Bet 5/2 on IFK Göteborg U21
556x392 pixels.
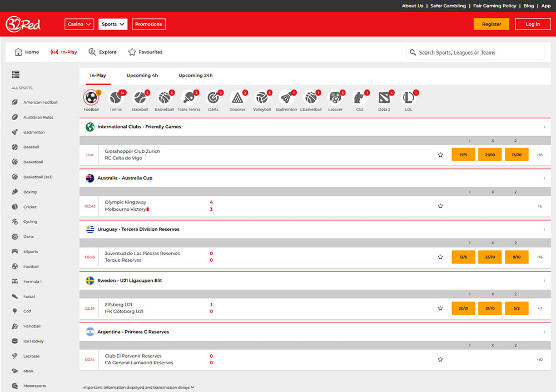tap(517, 308)
